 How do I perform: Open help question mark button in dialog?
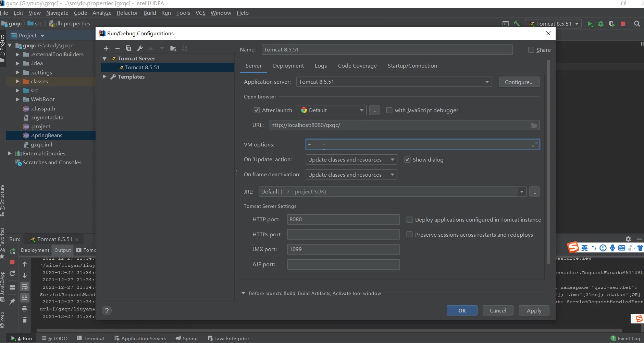[x=107, y=310]
